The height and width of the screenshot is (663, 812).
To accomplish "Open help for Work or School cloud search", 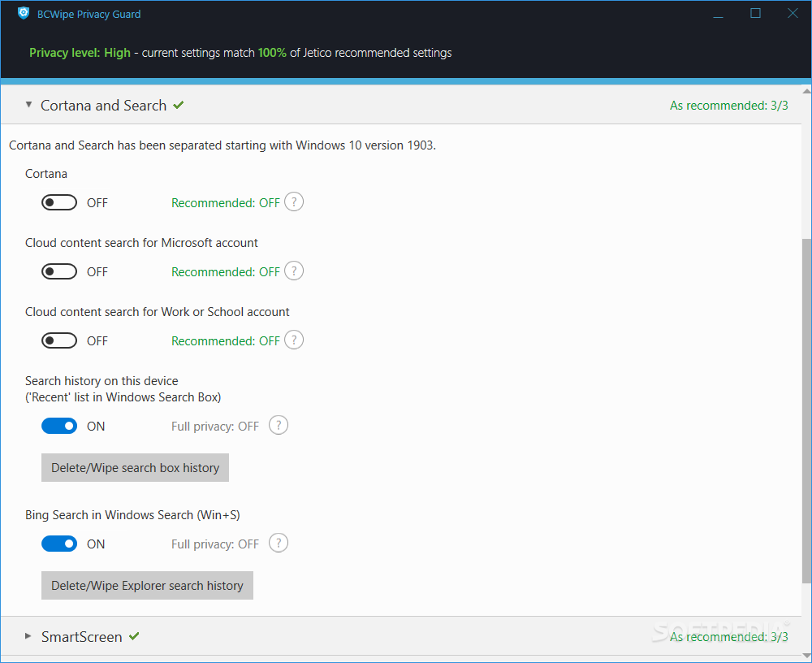I will [294, 340].
